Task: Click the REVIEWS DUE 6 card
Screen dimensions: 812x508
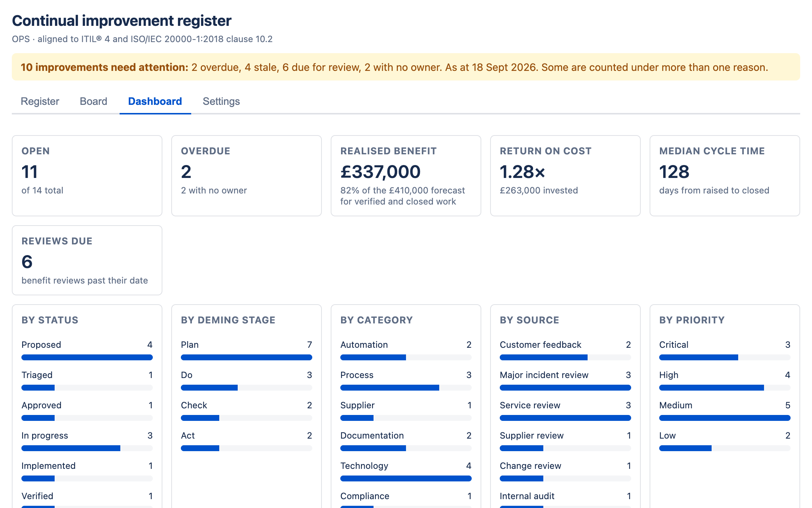Action: point(87,260)
